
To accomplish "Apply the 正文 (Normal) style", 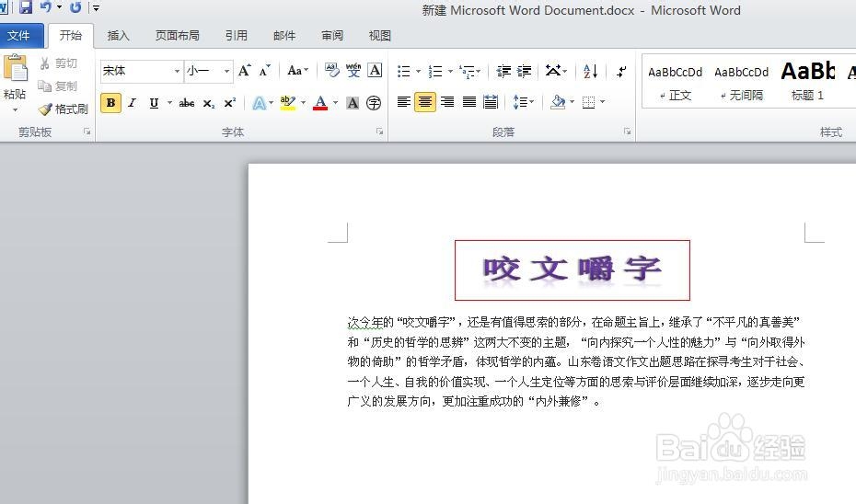I will [x=676, y=83].
